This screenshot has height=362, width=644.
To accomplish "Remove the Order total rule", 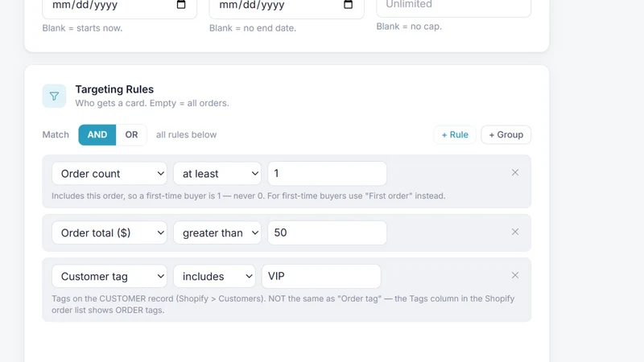I will coord(515,232).
